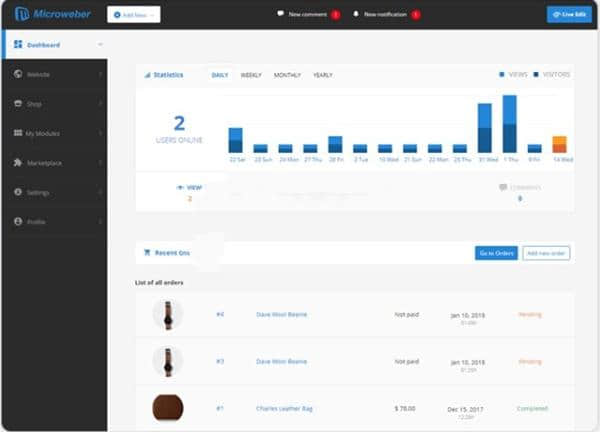Click the New notification bell icon
Image resolution: width=600 pixels, height=432 pixels.
coord(355,15)
